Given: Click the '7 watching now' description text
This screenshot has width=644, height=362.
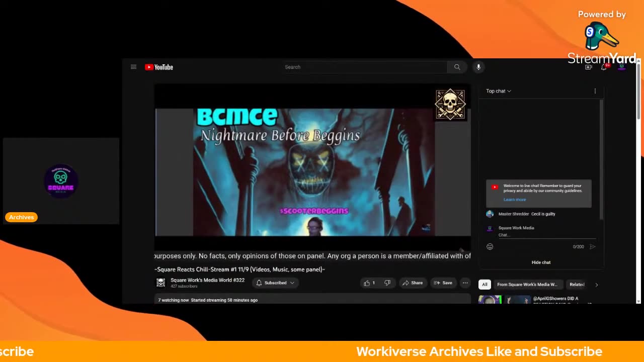Looking at the screenshot, I should click(x=174, y=300).
